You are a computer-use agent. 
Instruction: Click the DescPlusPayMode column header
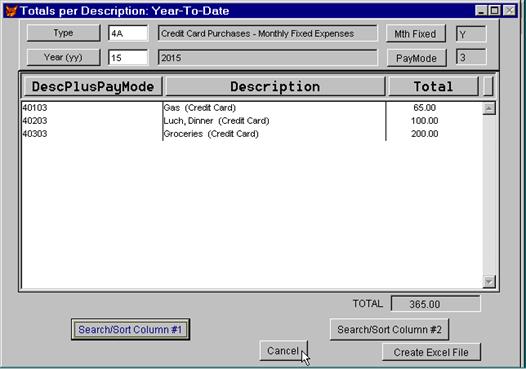tap(93, 87)
